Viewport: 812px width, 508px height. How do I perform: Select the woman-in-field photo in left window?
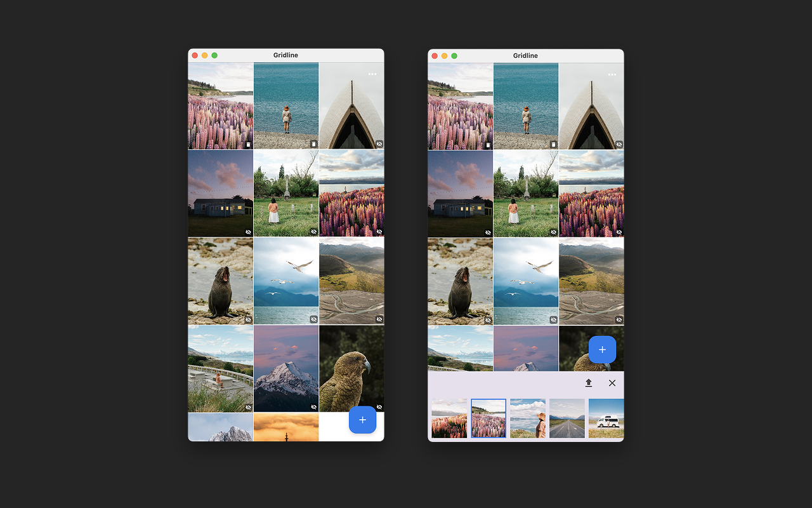[x=286, y=194]
